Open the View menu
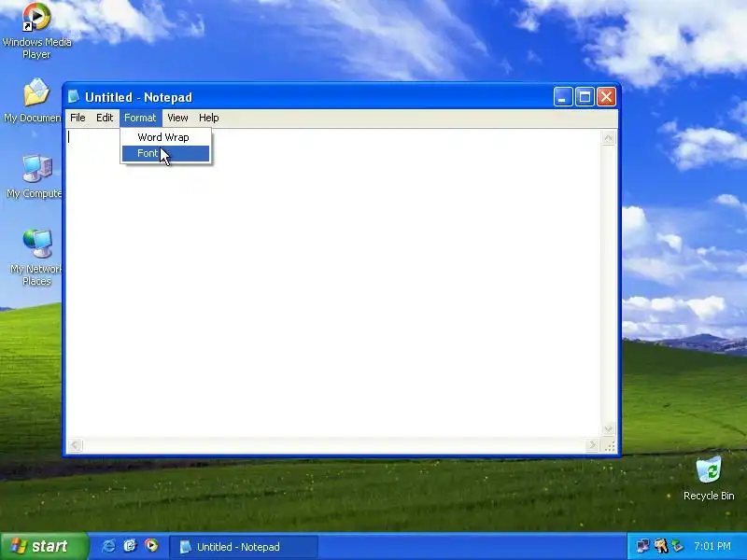This screenshot has height=560, width=747. pos(177,118)
